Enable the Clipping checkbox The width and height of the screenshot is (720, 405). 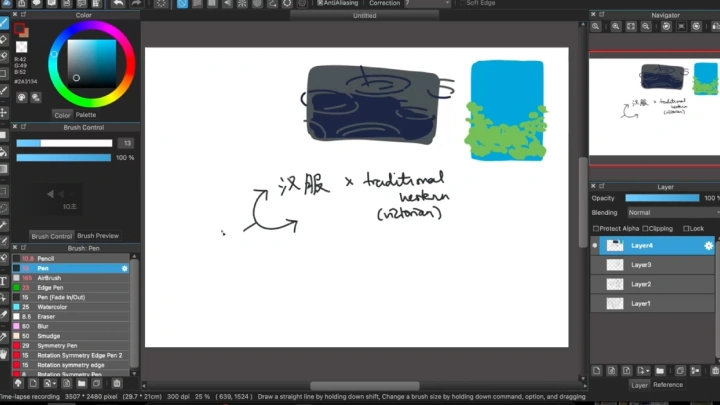[x=645, y=228]
